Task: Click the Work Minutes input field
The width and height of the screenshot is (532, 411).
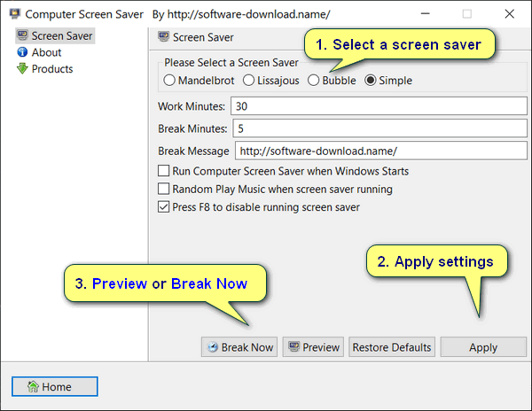Action: click(x=379, y=106)
